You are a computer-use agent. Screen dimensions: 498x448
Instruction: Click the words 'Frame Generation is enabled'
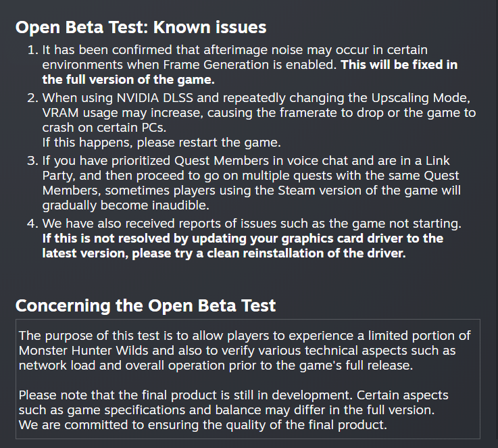[249, 65]
